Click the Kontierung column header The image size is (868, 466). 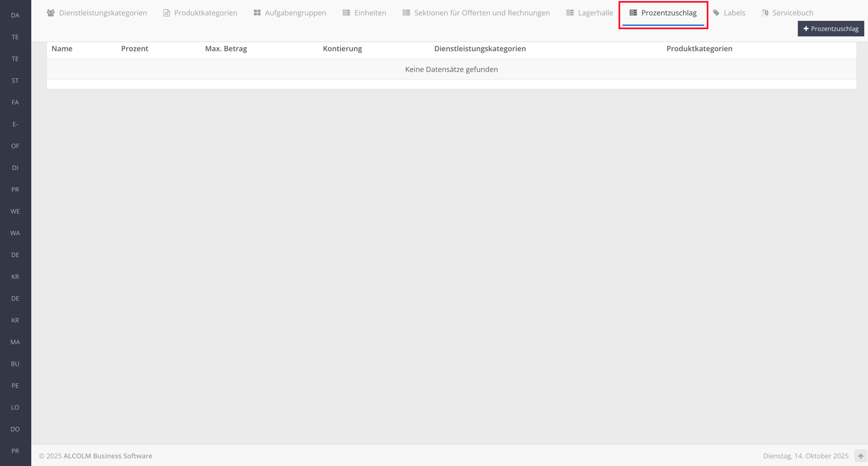point(342,49)
